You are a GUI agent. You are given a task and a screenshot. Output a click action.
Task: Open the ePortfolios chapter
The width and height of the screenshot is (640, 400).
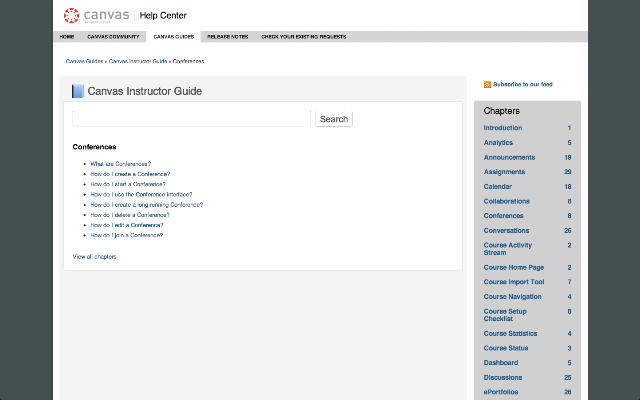click(501, 392)
